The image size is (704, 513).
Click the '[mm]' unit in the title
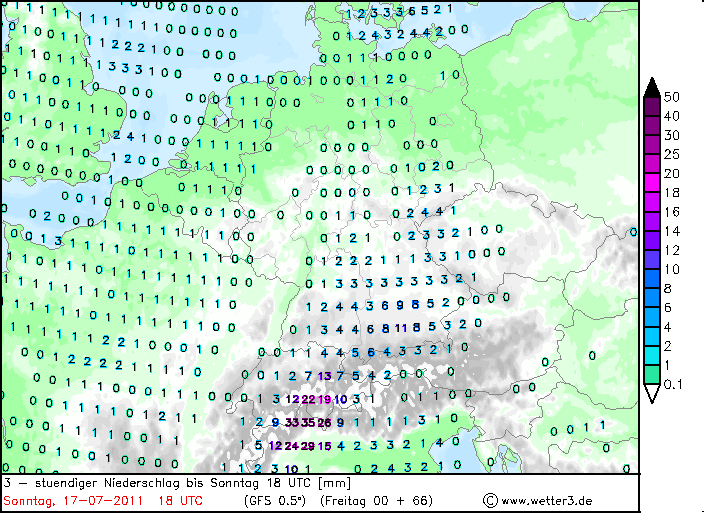(335, 483)
